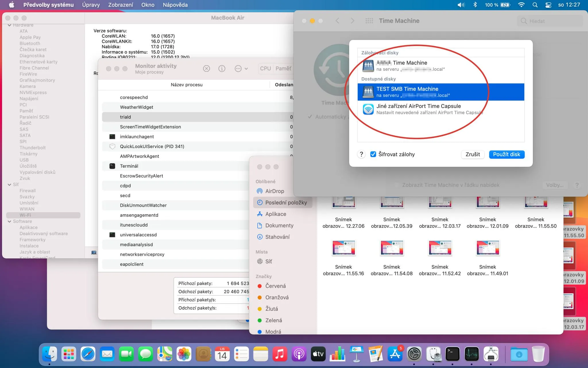Image resolution: width=588 pixels, height=368 pixels.
Task: Open the more options dropdown in Monitor aktivity
Action: (241, 68)
